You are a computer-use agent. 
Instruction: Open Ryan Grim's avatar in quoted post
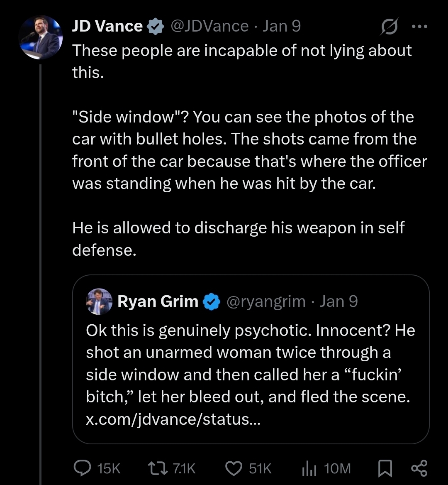(99, 301)
